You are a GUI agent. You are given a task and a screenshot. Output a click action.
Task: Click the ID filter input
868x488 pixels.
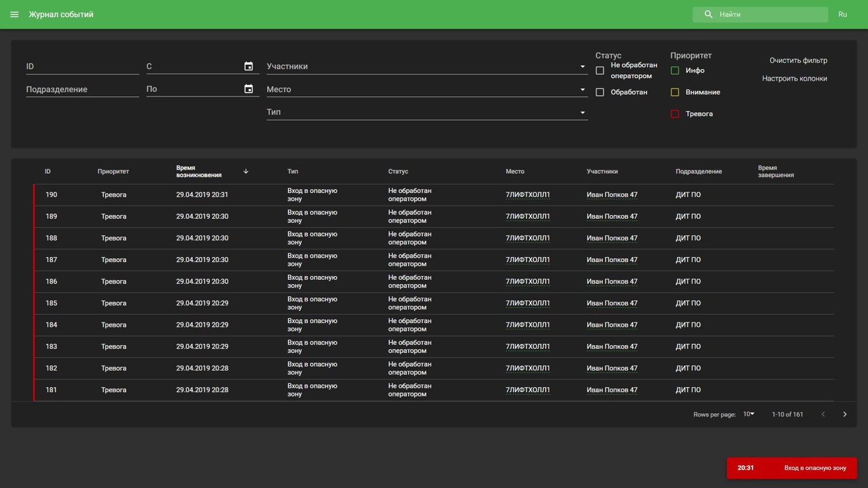coord(82,67)
